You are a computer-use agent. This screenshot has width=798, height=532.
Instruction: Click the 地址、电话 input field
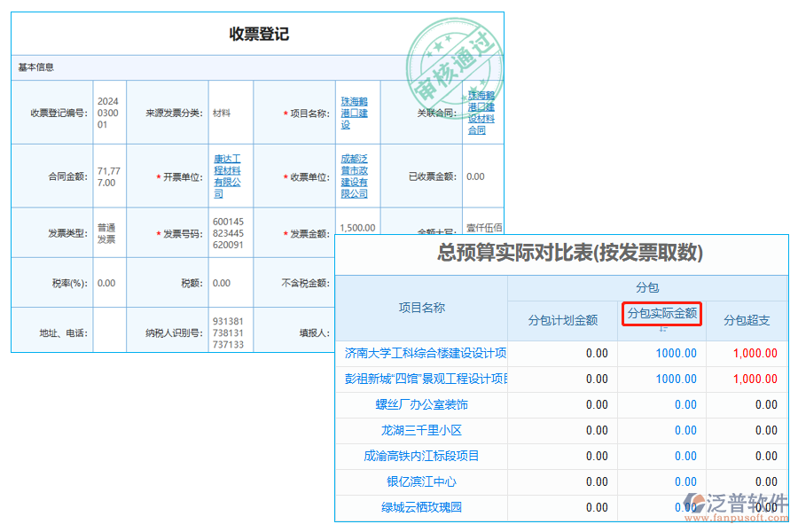[x=108, y=332]
